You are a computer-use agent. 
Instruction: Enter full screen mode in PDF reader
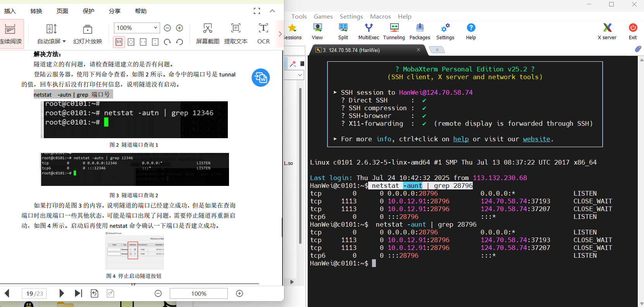[257, 11]
